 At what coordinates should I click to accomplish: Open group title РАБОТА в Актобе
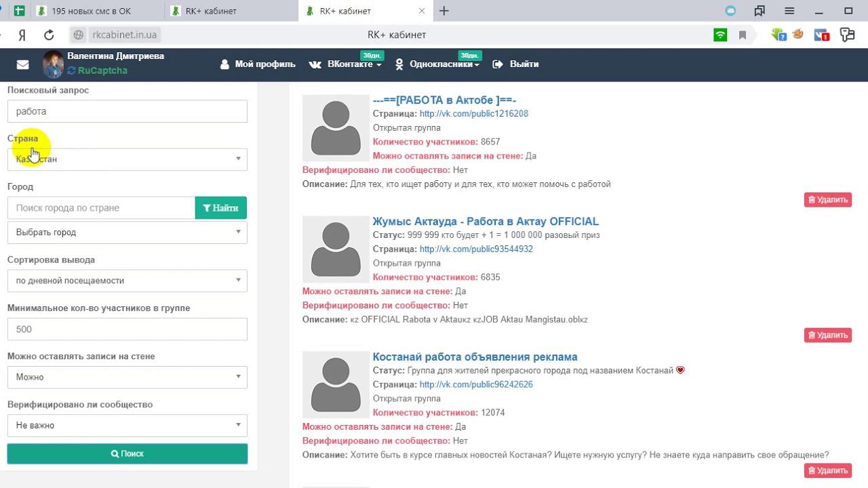pyautogui.click(x=445, y=100)
